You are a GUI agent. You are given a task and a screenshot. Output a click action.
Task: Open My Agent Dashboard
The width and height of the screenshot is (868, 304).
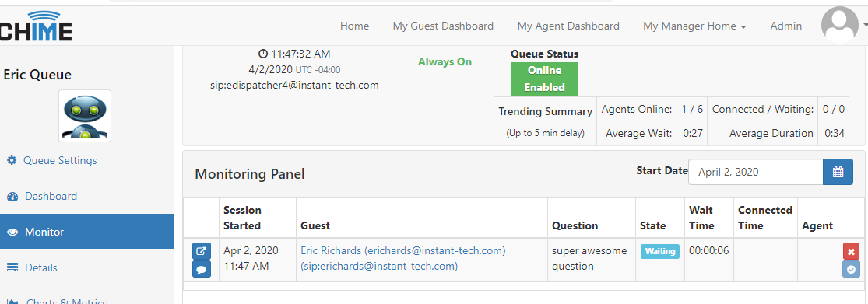click(x=568, y=26)
